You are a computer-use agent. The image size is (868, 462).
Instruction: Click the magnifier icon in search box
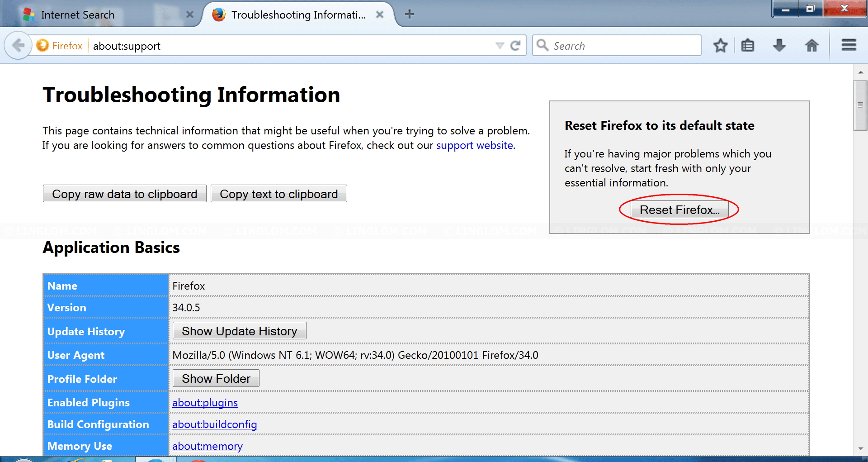tap(542, 45)
